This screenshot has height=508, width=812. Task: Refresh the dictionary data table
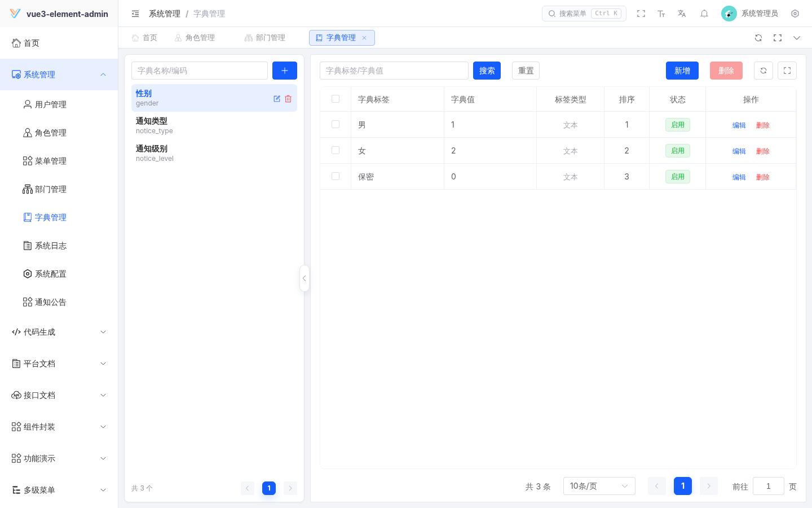764,71
